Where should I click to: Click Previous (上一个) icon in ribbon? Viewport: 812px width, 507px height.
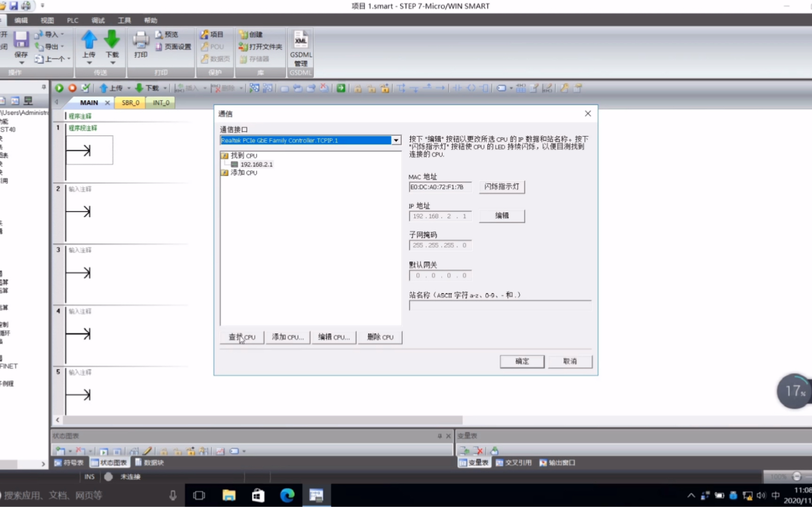click(x=50, y=59)
